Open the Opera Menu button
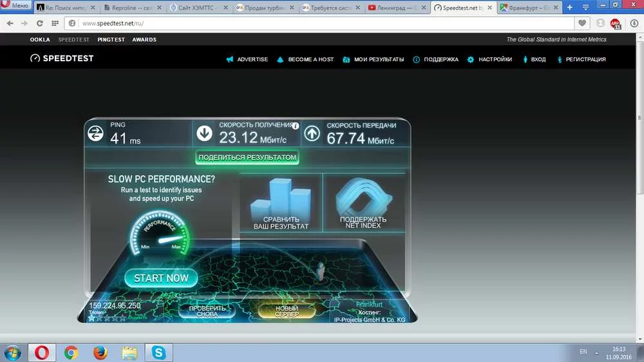644x362 pixels. (15, 5)
